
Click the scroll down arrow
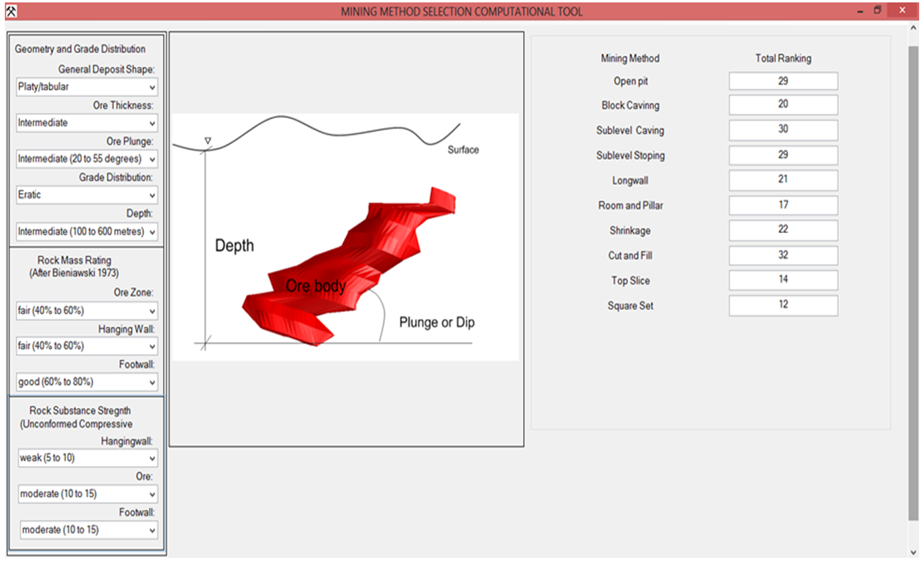click(914, 553)
